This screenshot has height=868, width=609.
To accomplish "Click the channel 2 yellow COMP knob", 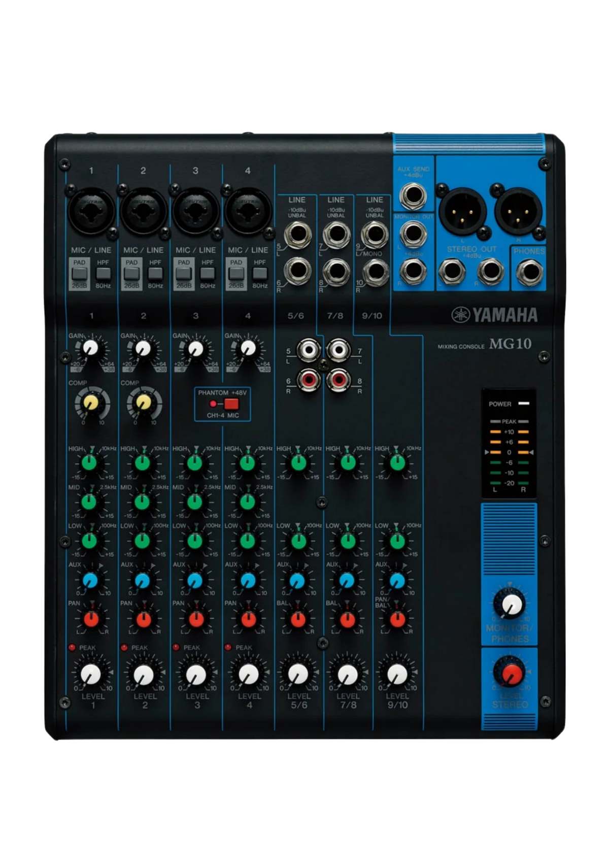I will (x=144, y=403).
